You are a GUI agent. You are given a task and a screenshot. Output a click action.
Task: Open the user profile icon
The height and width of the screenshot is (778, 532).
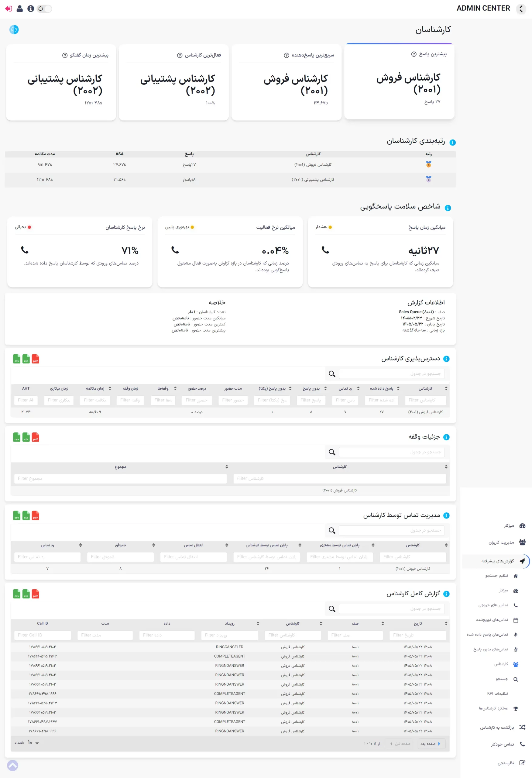[20, 9]
